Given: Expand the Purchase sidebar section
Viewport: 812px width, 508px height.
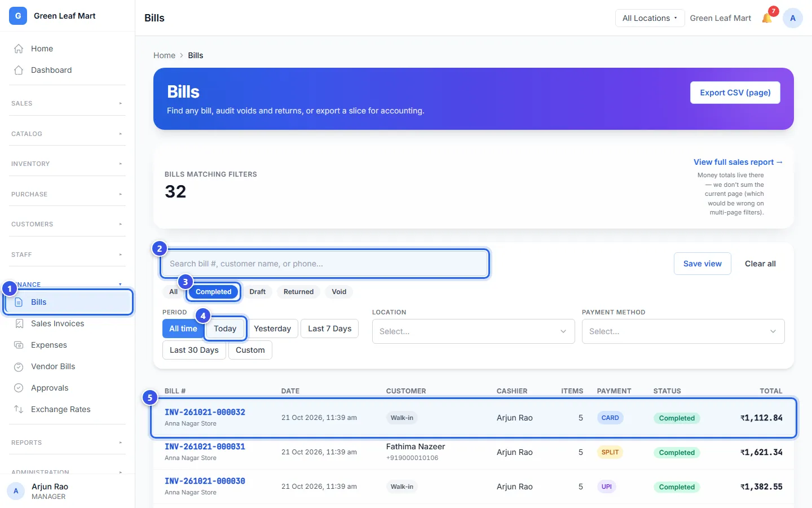Looking at the screenshot, I should pyautogui.click(x=67, y=194).
